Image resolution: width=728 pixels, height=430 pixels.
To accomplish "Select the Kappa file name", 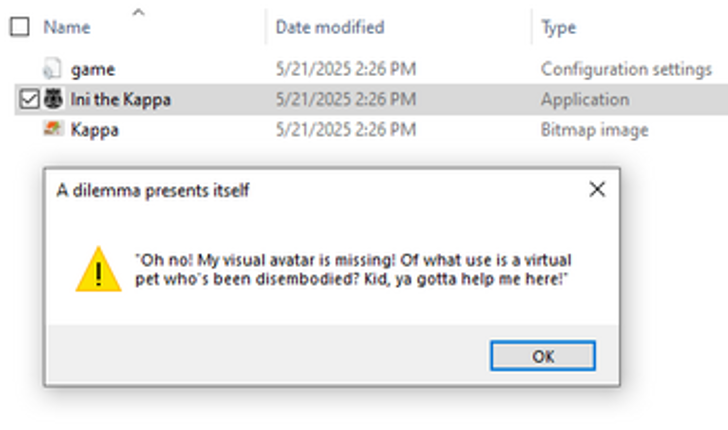I will pyautogui.click(x=94, y=130).
